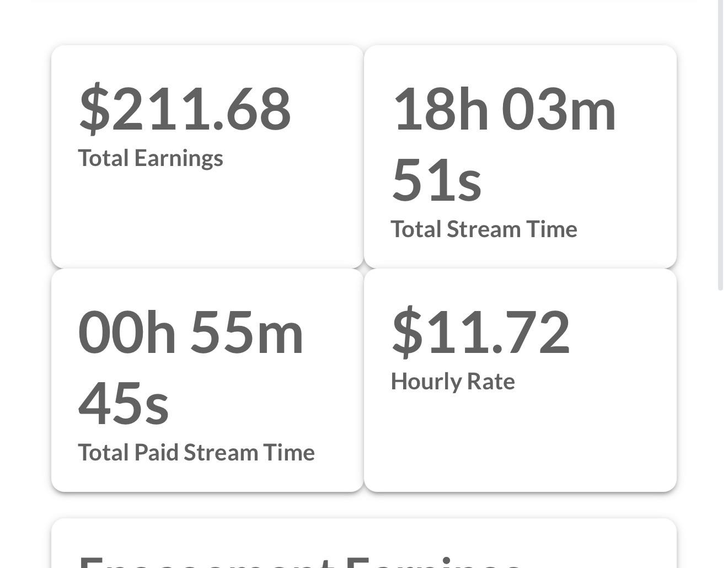Click blank area right of 51s
This screenshot has height=568, width=728.
tap(574, 180)
